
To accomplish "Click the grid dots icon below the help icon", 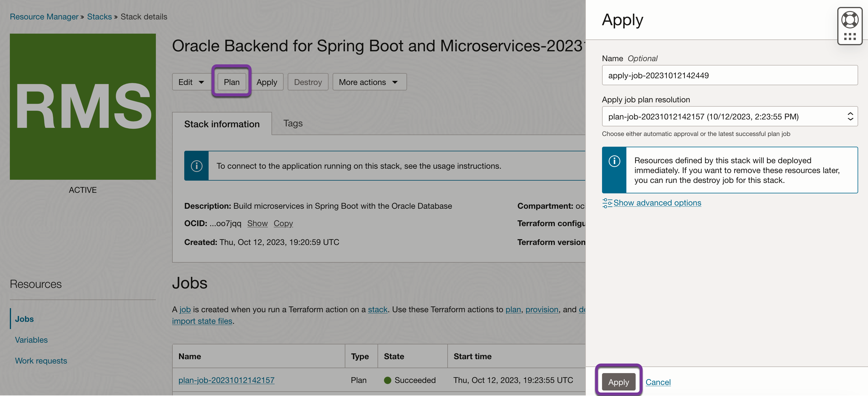I will tap(849, 37).
